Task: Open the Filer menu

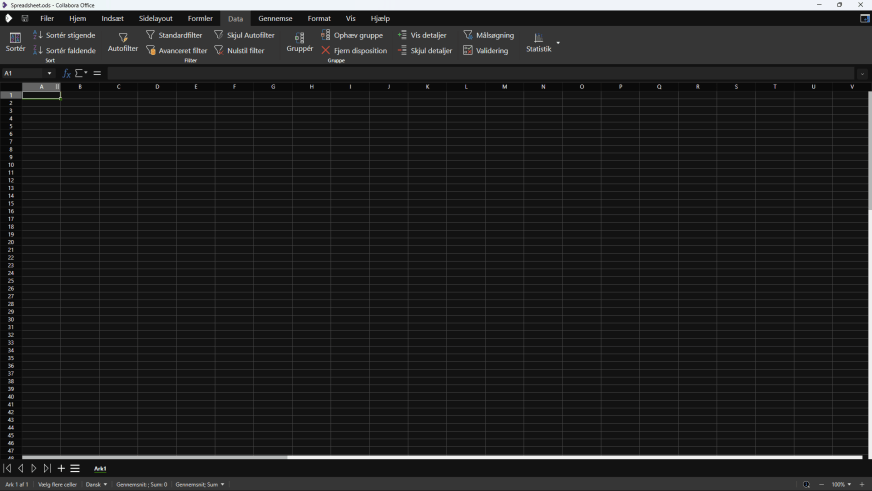Action: click(47, 18)
